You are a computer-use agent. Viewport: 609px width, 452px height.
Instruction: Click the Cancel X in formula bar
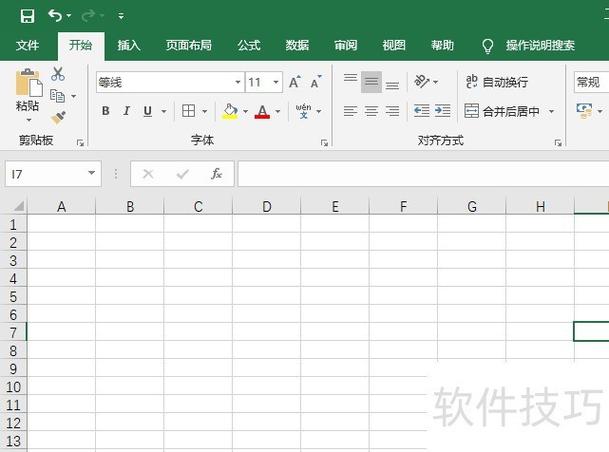(148, 174)
